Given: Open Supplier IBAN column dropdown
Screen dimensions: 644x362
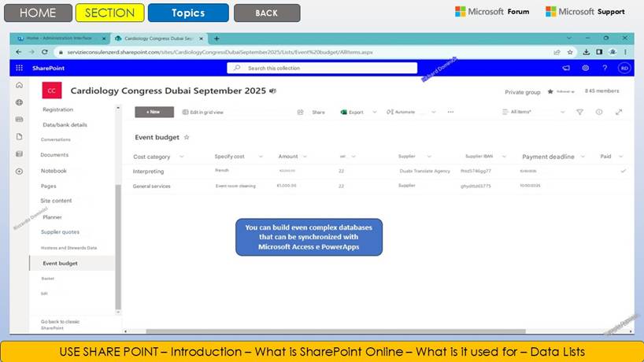Looking at the screenshot, I should (504, 157).
